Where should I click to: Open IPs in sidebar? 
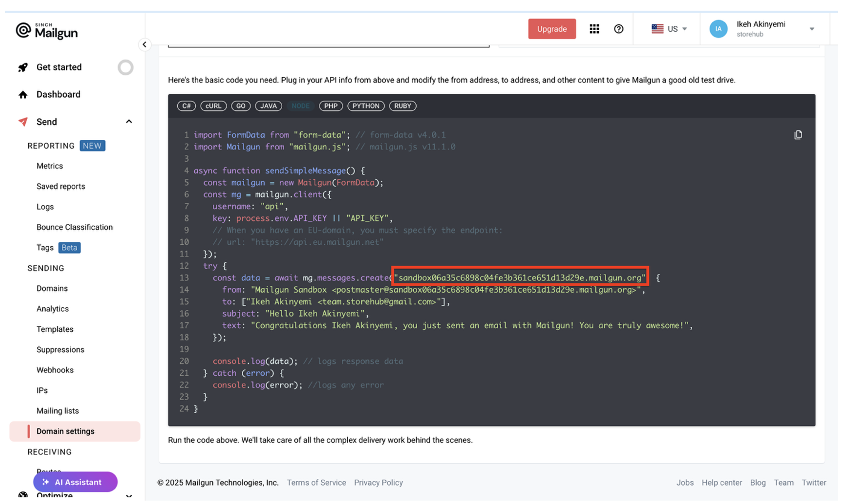click(42, 390)
